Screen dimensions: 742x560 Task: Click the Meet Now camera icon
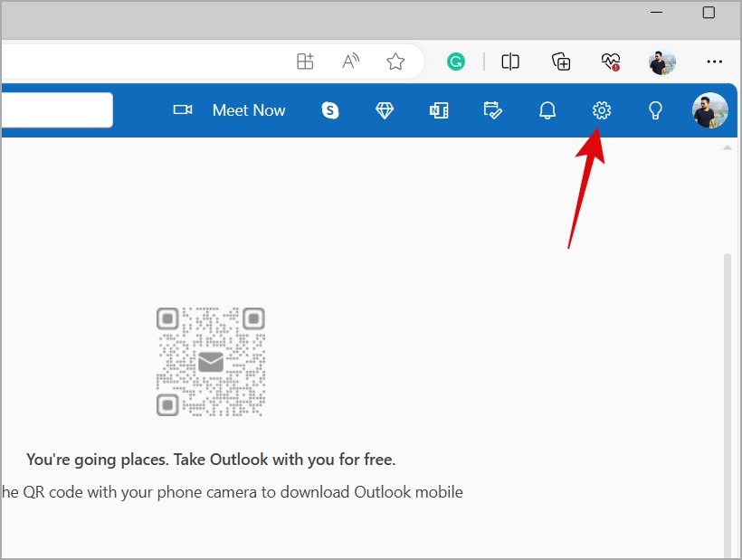[183, 109]
